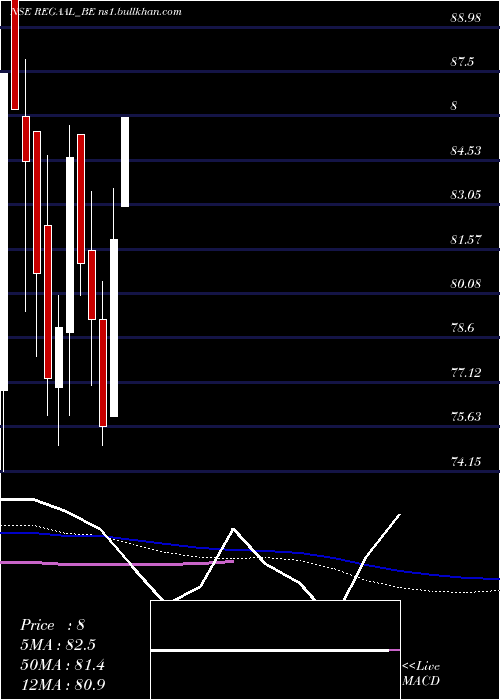
Task: Click the MACD histogram box
Action: (275, 650)
